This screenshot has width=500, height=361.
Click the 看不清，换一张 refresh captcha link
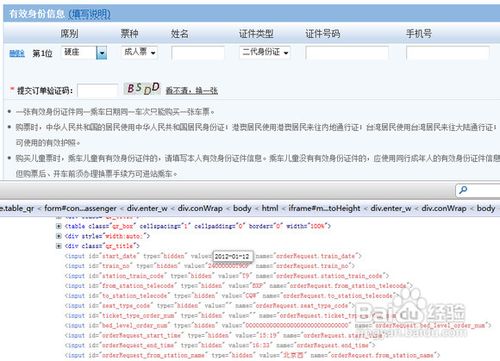pyautogui.click(x=192, y=91)
